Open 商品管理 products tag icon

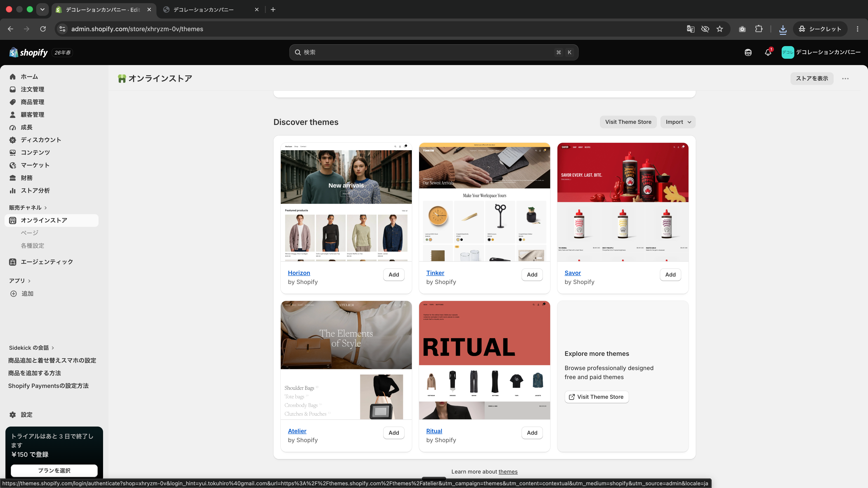pos(13,102)
